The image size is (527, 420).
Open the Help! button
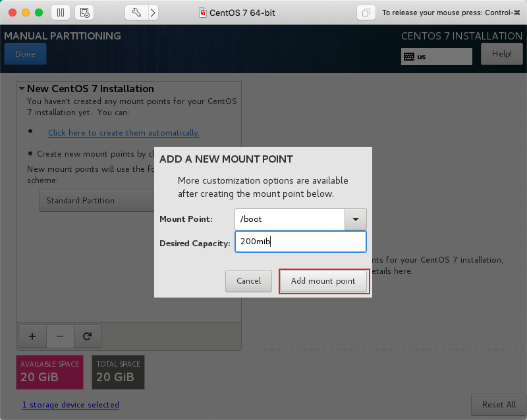click(x=502, y=54)
